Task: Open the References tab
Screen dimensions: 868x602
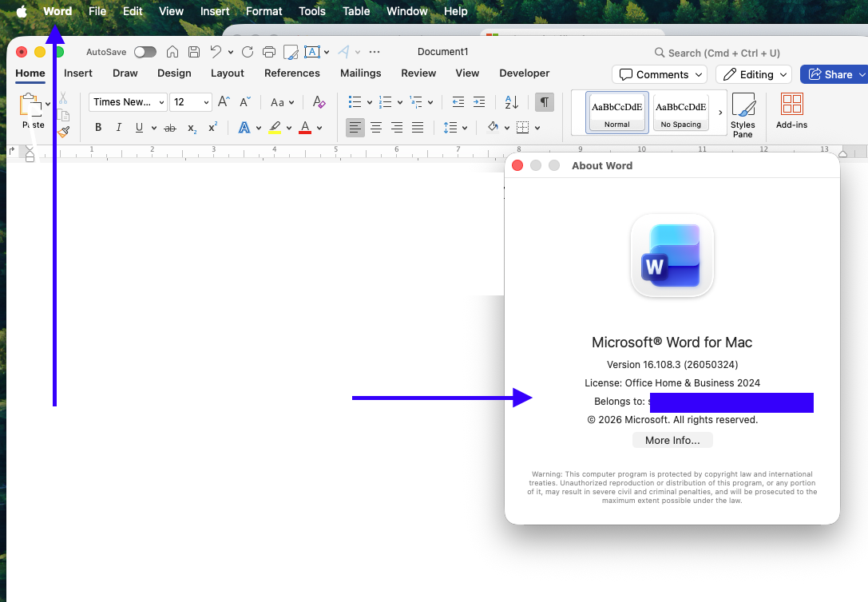Action: point(291,73)
